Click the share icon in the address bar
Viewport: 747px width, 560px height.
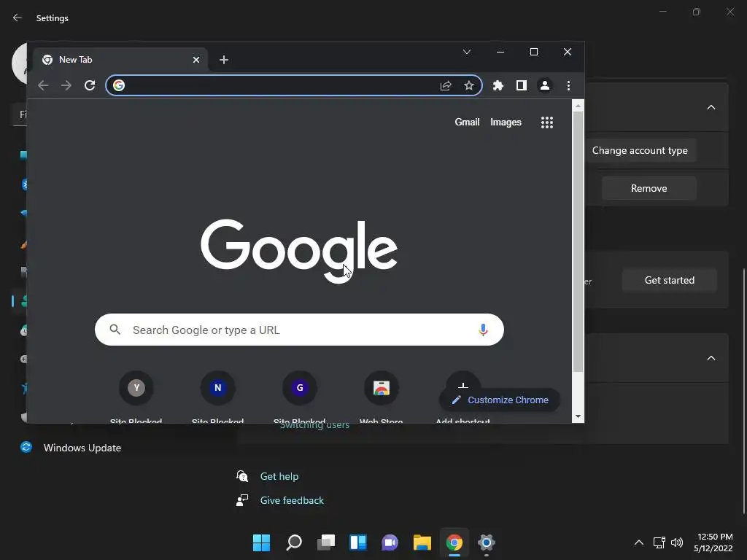pos(446,85)
